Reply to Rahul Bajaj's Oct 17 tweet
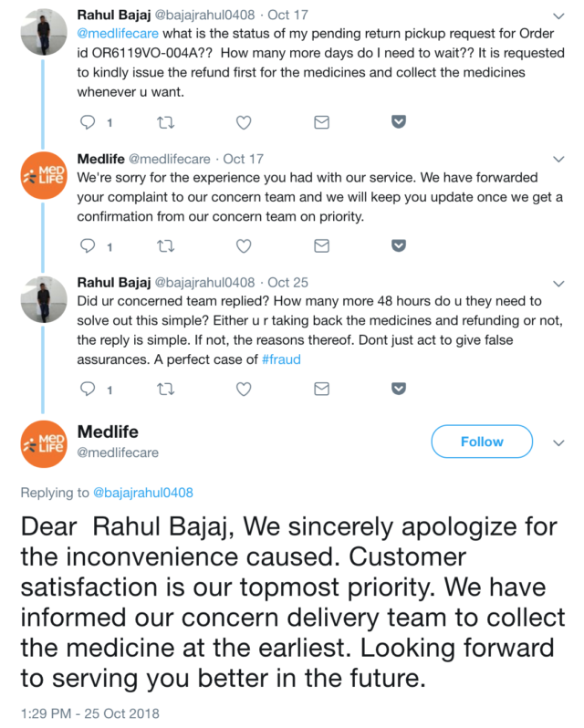Viewport: 584px width, 728px height. click(89, 121)
